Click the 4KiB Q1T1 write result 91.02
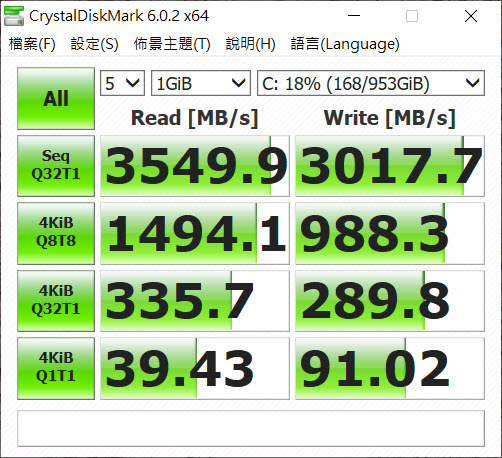Image resolution: width=502 pixels, height=458 pixels. [x=390, y=368]
